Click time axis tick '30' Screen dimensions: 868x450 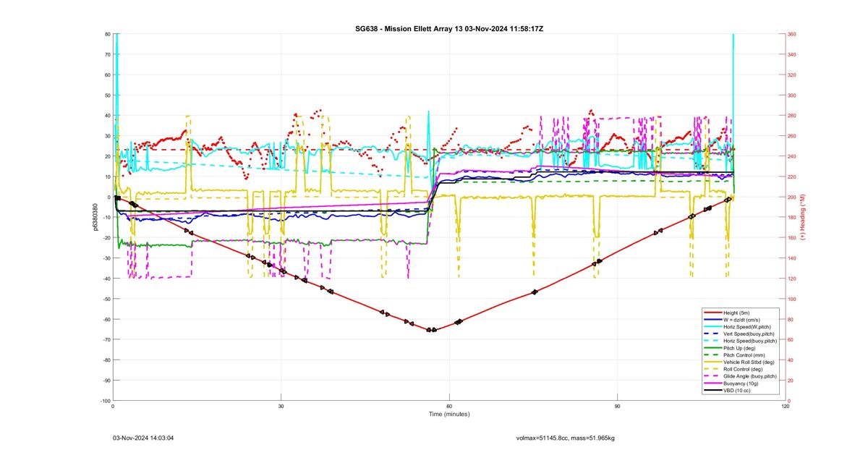(281, 406)
